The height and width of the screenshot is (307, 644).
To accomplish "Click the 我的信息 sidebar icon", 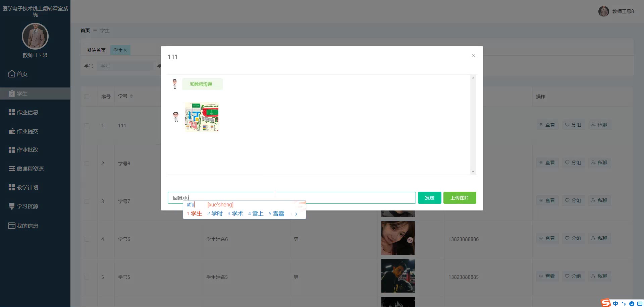I will coord(12,226).
